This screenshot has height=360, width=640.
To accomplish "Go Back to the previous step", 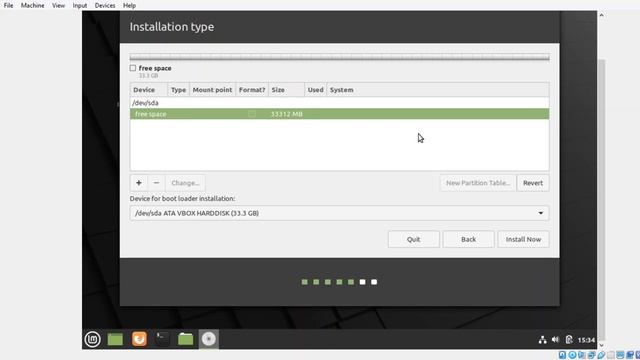I will pyautogui.click(x=468, y=239).
